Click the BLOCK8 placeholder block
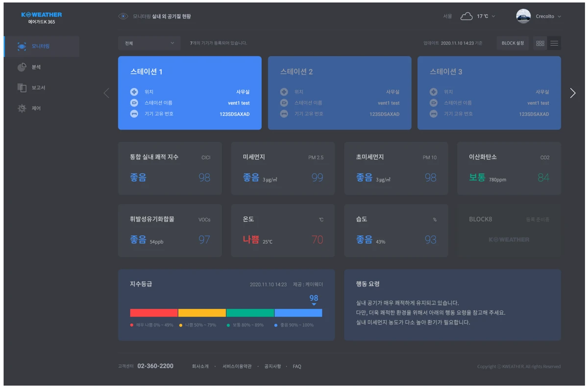Image resolution: width=588 pixels, height=389 pixels. click(509, 231)
